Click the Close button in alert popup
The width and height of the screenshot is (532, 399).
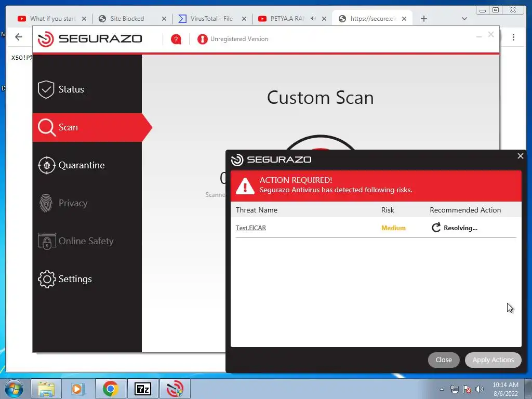tap(444, 360)
